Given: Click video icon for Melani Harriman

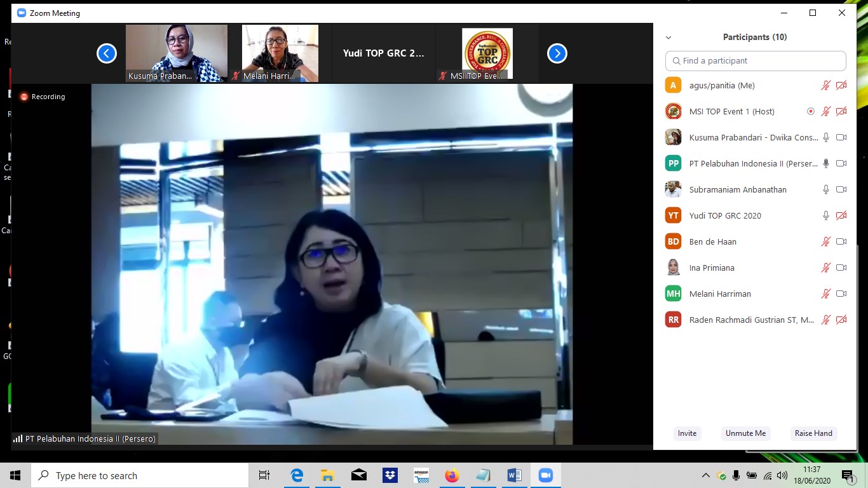Looking at the screenshot, I should click(x=841, y=294).
